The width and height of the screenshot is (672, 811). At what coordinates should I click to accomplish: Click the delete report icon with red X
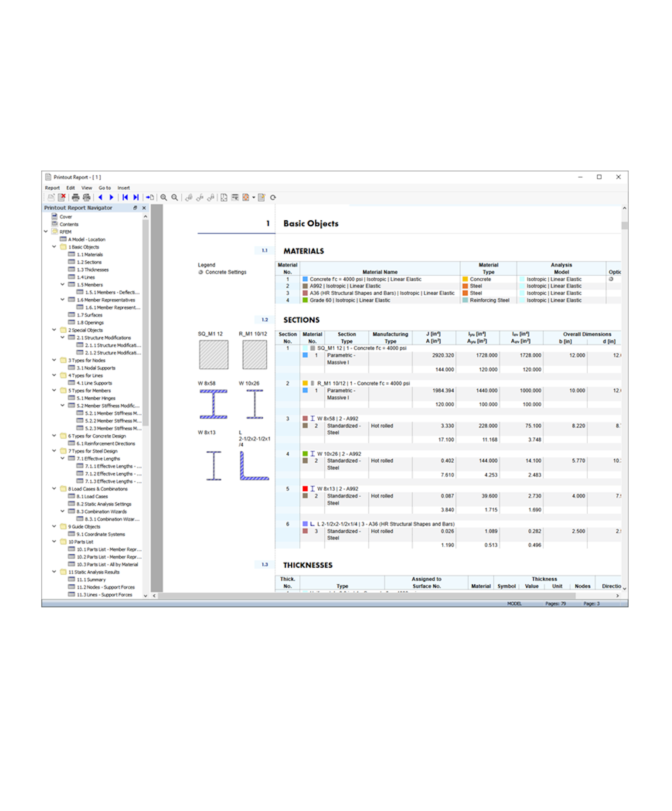tap(61, 197)
